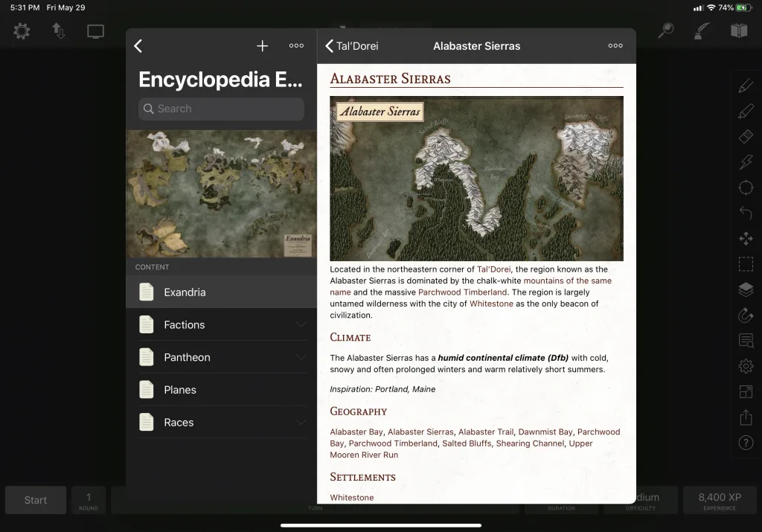This screenshot has width=762, height=532.
Task: Open the Alabaster Trail geography link
Action: point(486,432)
